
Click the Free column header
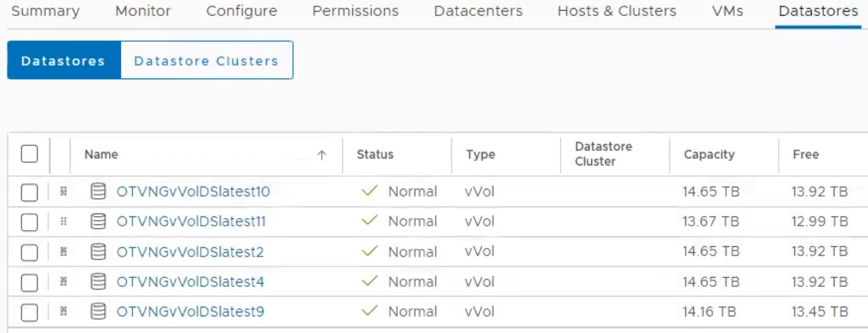(x=806, y=155)
